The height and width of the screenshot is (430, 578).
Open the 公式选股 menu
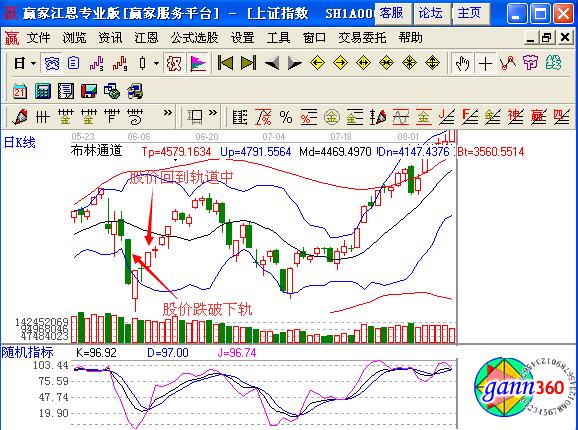pyautogui.click(x=194, y=38)
